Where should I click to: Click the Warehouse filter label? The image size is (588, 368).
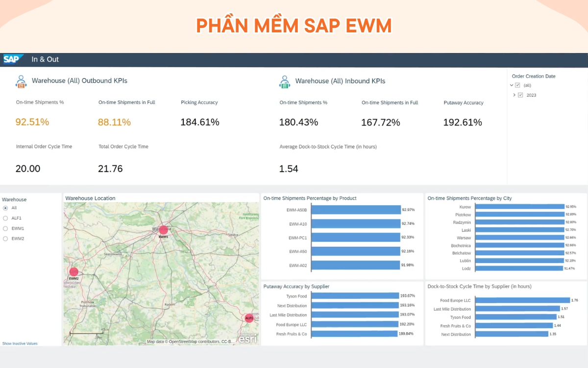(x=14, y=200)
